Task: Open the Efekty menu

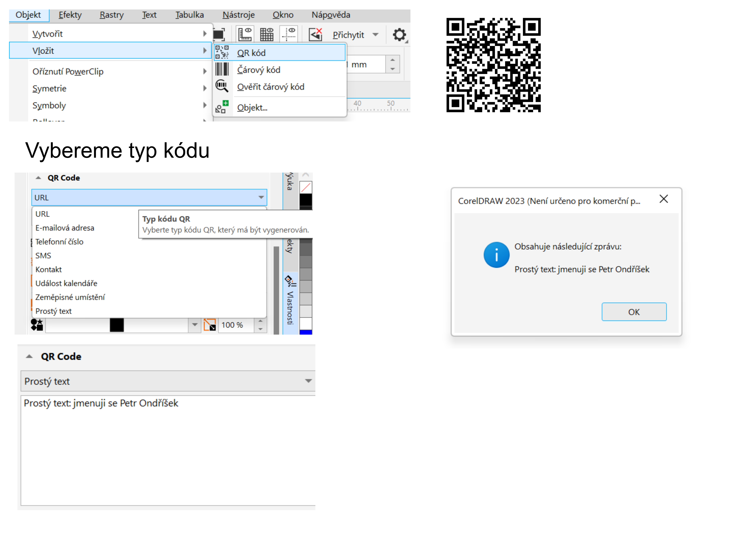Action: click(x=70, y=15)
